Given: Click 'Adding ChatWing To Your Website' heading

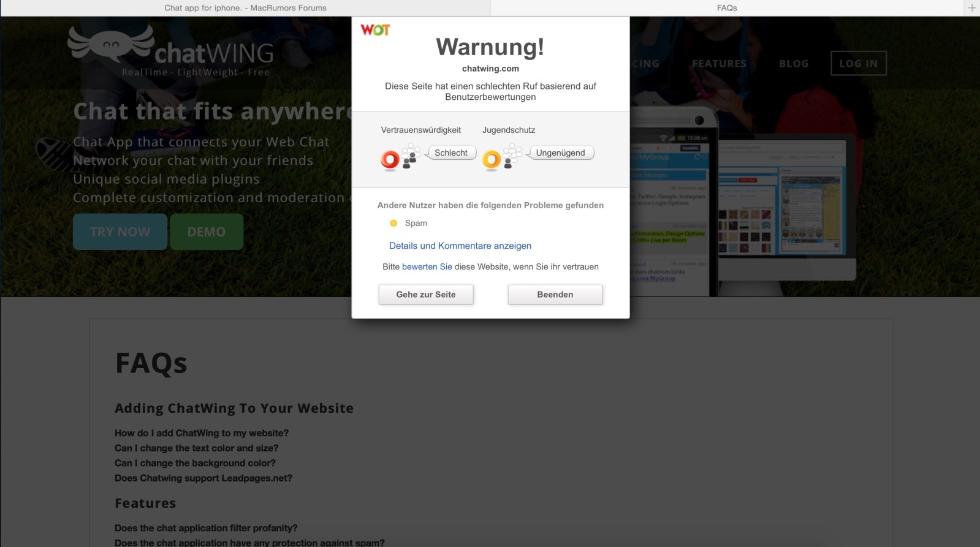Looking at the screenshot, I should click(x=234, y=408).
